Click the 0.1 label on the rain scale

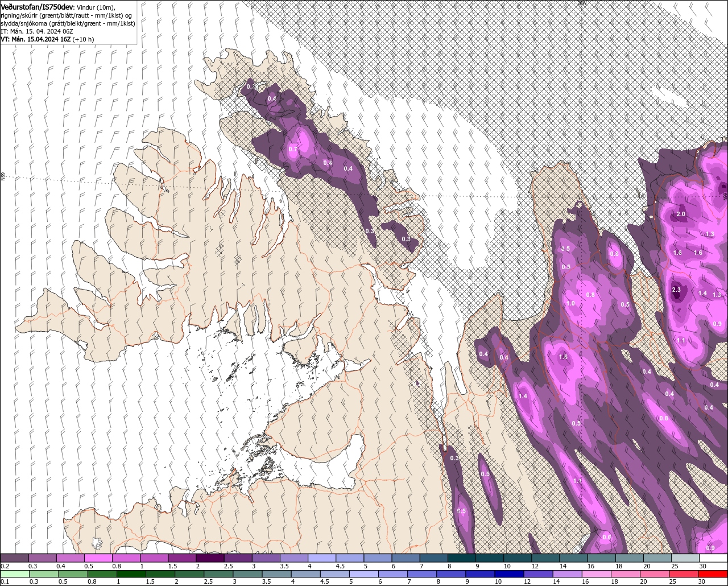pyautogui.click(x=5, y=581)
